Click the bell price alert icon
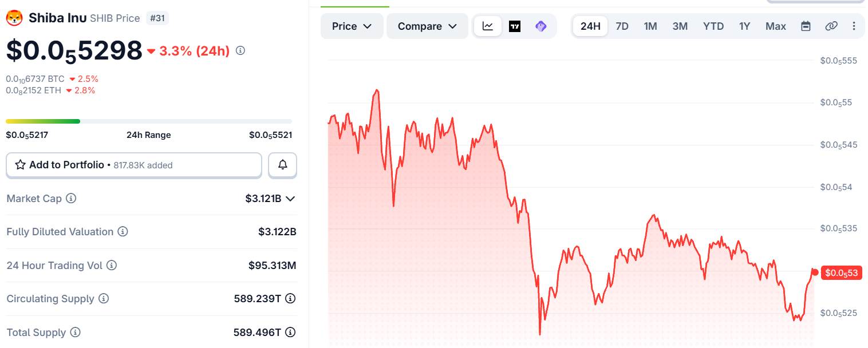Image resolution: width=868 pixels, height=348 pixels. (283, 165)
